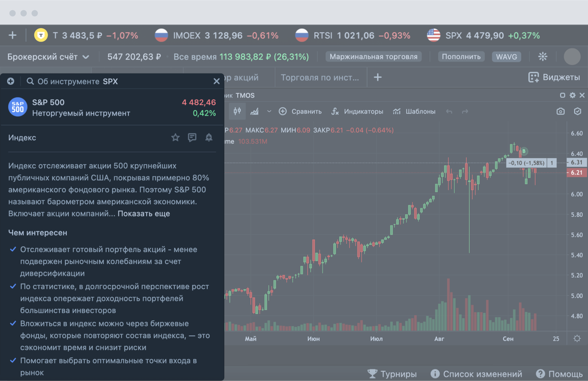The height and width of the screenshot is (381, 588).
Task: Click the Показать еще link
Action: [x=144, y=214]
